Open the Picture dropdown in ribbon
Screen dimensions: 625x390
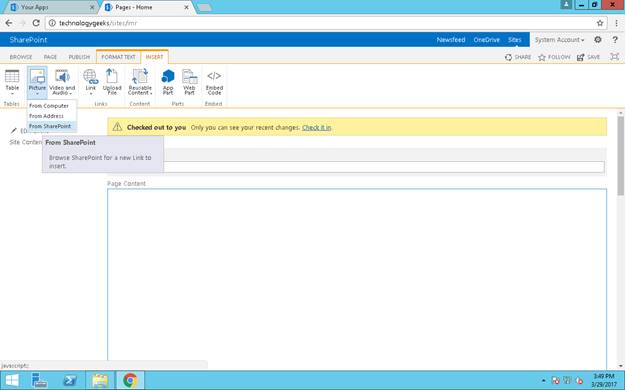pos(37,82)
